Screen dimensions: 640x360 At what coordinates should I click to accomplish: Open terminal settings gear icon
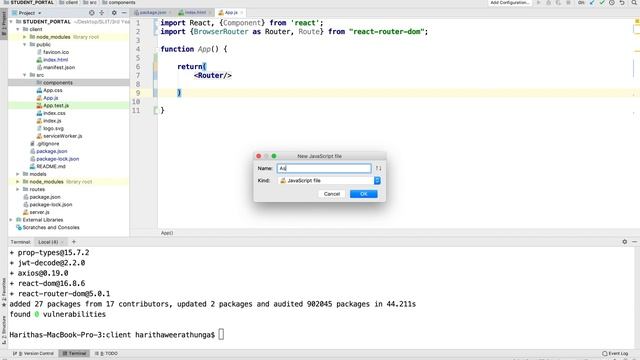pyautogui.click(x=624, y=242)
